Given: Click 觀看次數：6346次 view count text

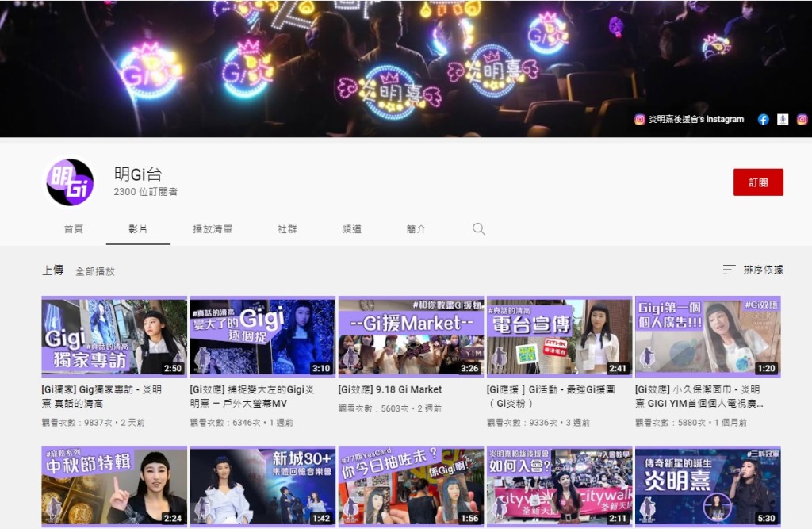Looking at the screenshot, I should (225, 423).
